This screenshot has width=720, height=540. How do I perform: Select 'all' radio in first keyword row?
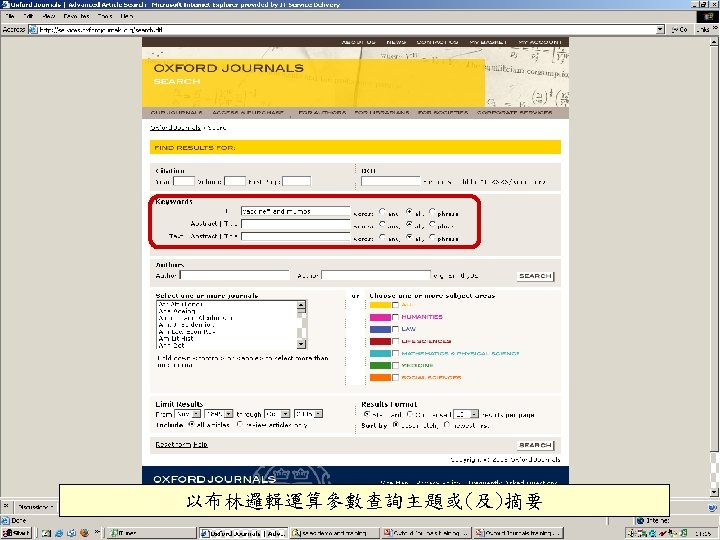tap(409, 212)
